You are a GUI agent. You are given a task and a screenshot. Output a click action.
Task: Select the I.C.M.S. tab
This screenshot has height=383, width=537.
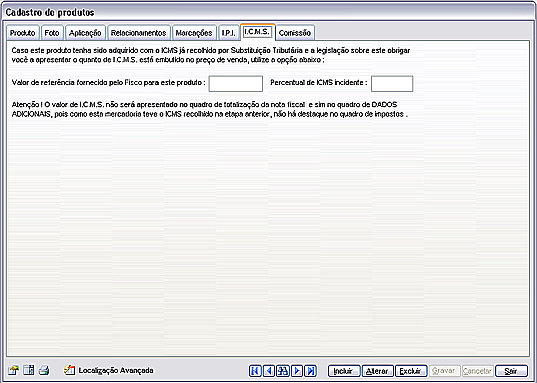[257, 32]
